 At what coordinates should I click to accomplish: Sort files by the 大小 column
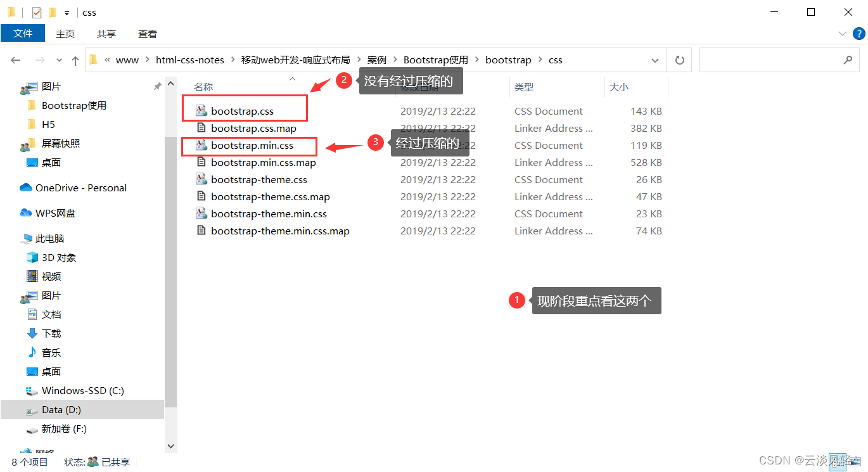619,87
